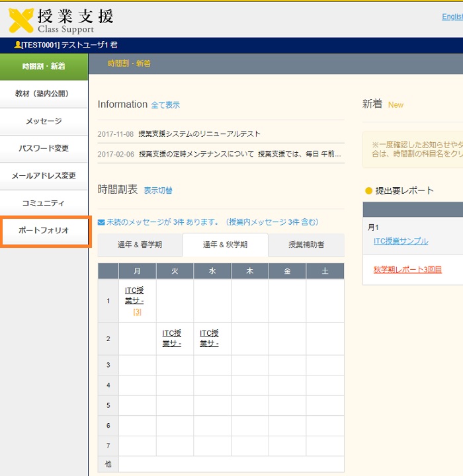Select the 通年 & 秋学期 tab
Image resolution: width=463 pixels, height=476 pixels.
pyautogui.click(x=225, y=245)
